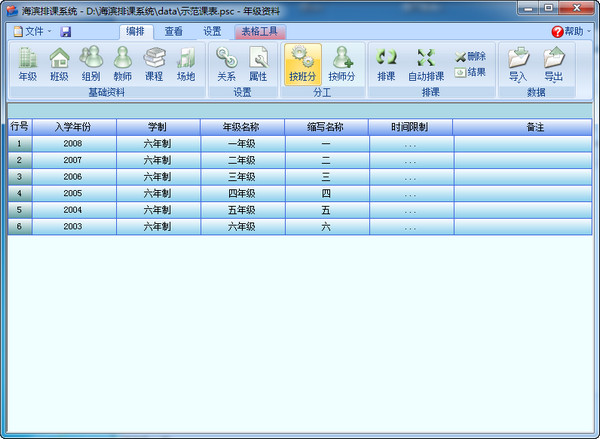Image resolution: width=600 pixels, height=439 pixels.
Task: Expand the 帮助 help menu
Action: coord(567,32)
